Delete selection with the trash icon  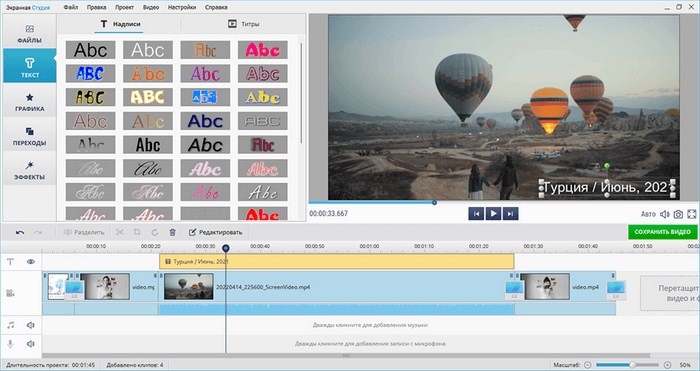(172, 232)
